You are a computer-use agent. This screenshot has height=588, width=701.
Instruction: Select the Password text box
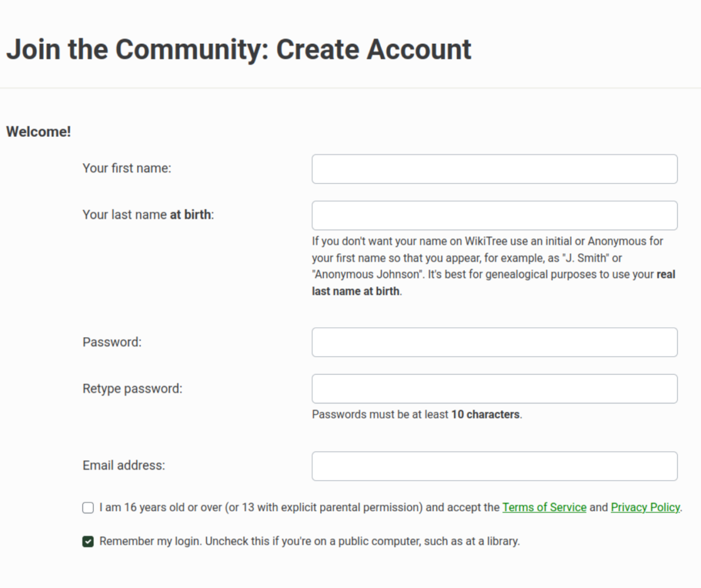click(495, 343)
